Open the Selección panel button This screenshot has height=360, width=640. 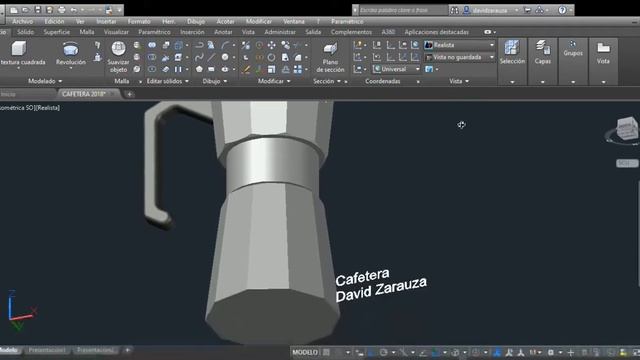512,61
